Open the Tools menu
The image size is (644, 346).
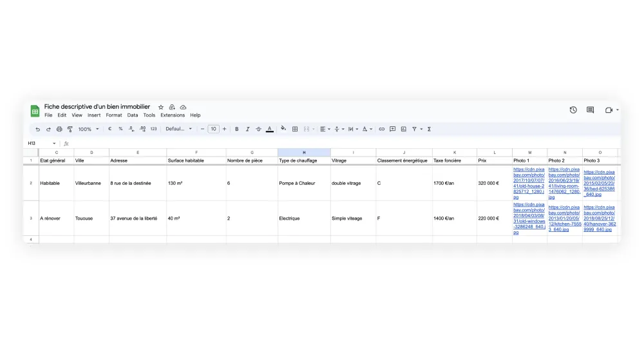pyautogui.click(x=149, y=115)
